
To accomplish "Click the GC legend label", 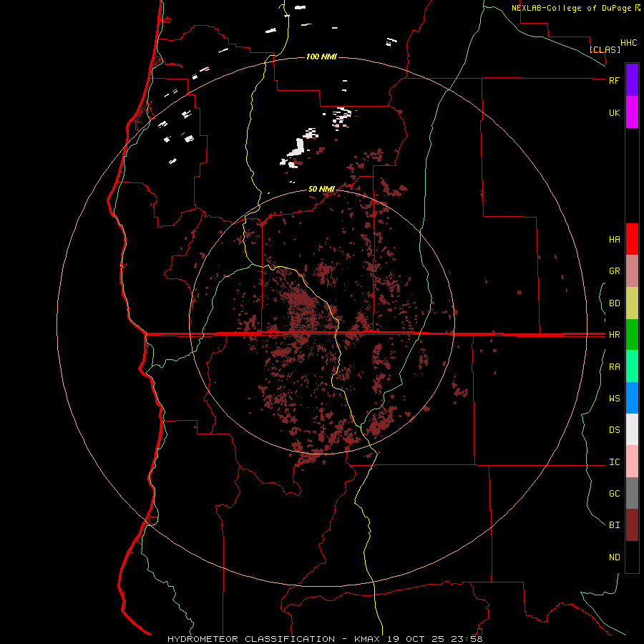I will tap(614, 494).
